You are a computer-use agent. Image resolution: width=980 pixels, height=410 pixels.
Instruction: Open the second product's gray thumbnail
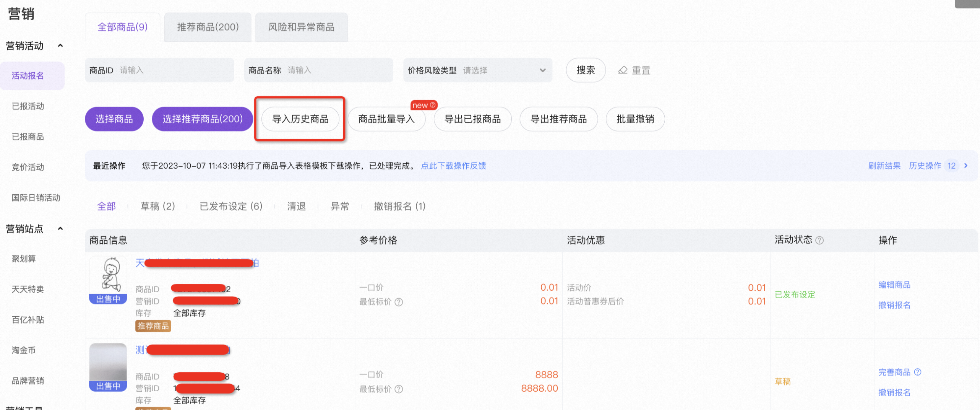pyautogui.click(x=108, y=367)
